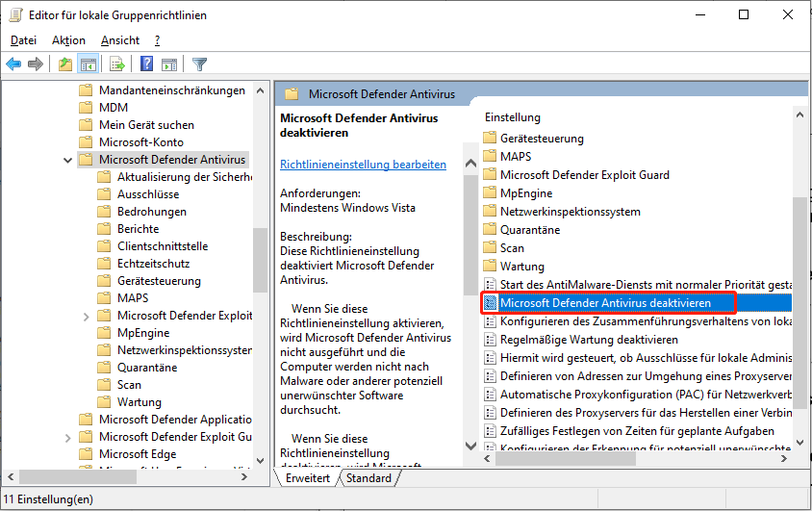
Task: Open Help via the question mark icon
Action: click(147, 64)
